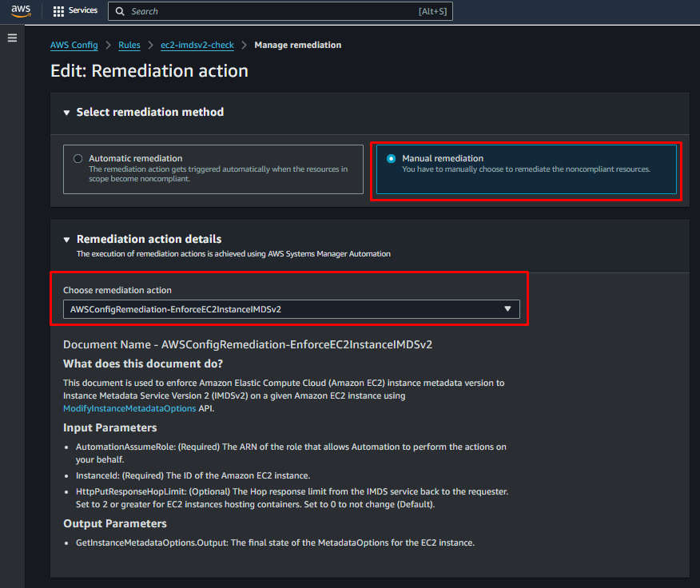Focus the top Search input field

coord(280,11)
